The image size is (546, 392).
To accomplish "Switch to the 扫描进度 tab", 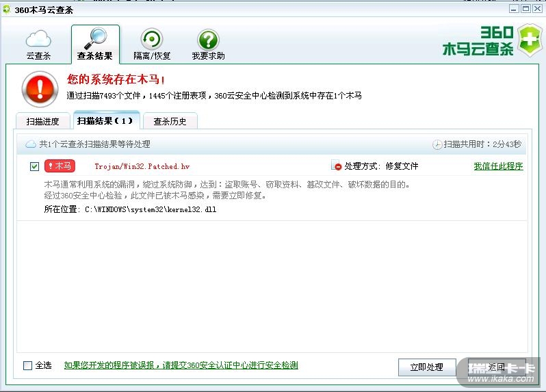I will point(43,121).
